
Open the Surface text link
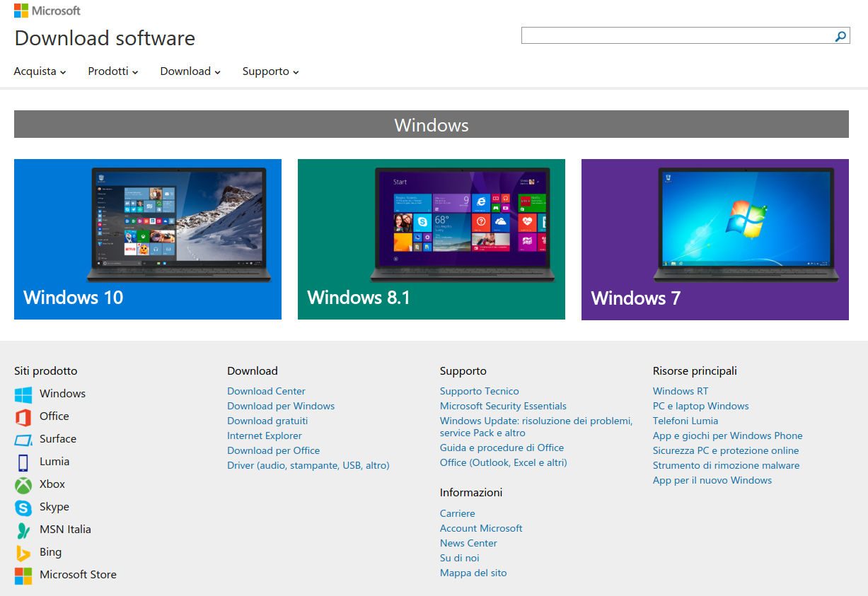pyautogui.click(x=58, y=439)
